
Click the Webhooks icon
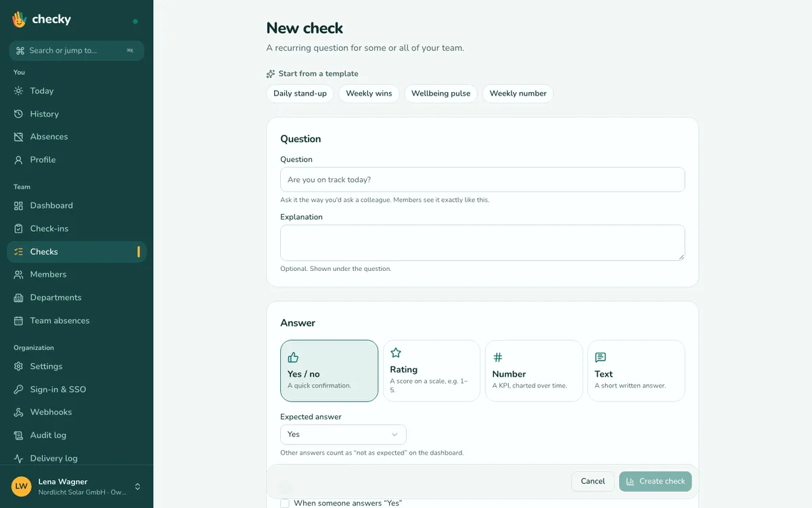pos(18,412)
